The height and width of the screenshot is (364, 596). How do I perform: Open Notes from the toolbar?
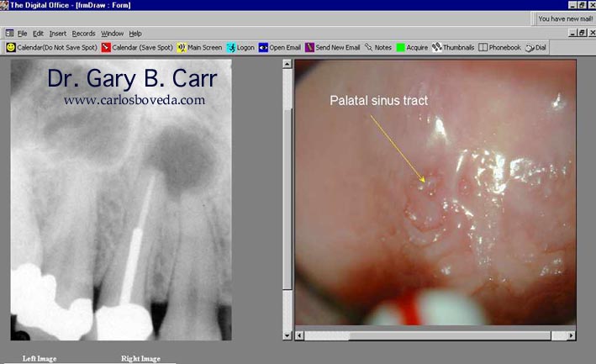(x=378, y=48)
